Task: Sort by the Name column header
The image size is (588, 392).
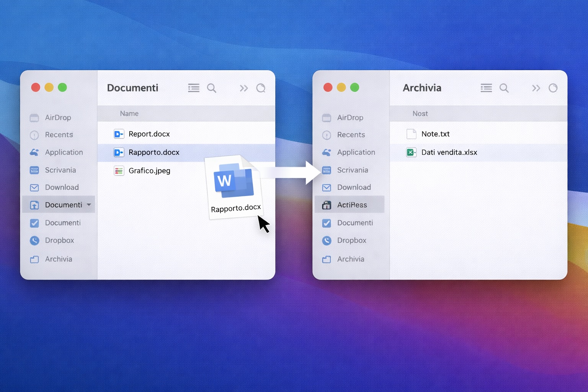Action: pos(129,114)
